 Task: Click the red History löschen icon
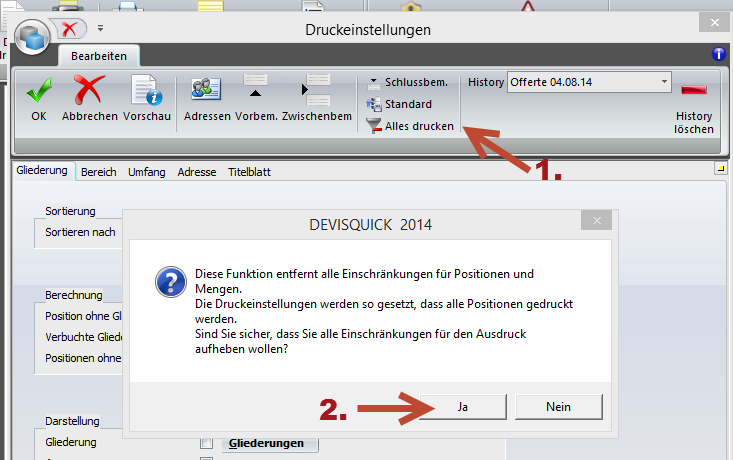(694, 90)
